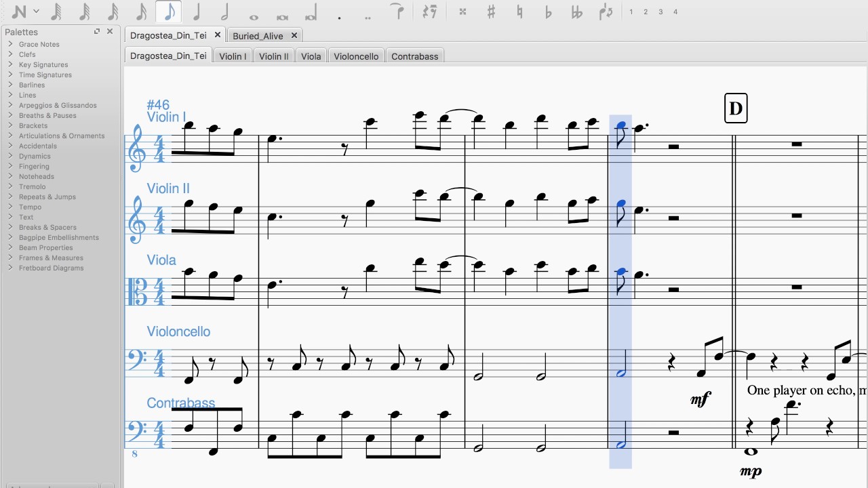Open the Violoncello part tab

356,56
